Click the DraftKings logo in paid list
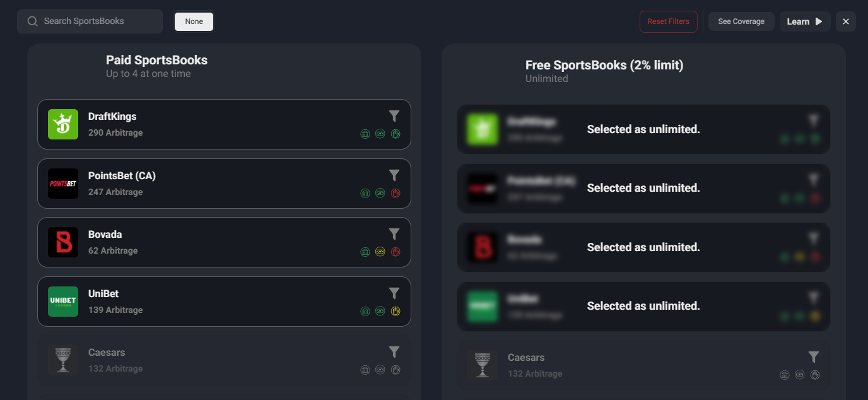868x400 pixels. click(63, 124)
